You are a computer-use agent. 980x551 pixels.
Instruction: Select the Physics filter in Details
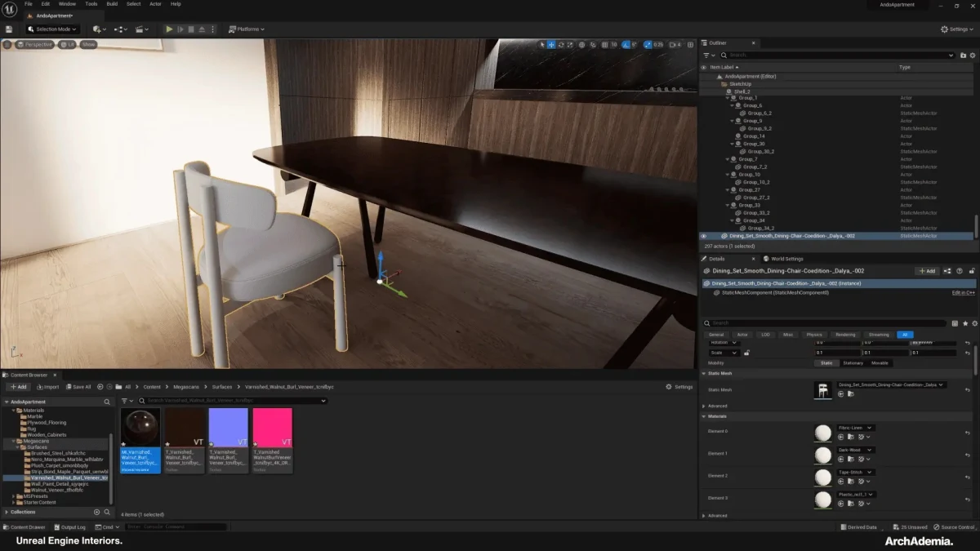pyautogui.click(x=814, y=335)
